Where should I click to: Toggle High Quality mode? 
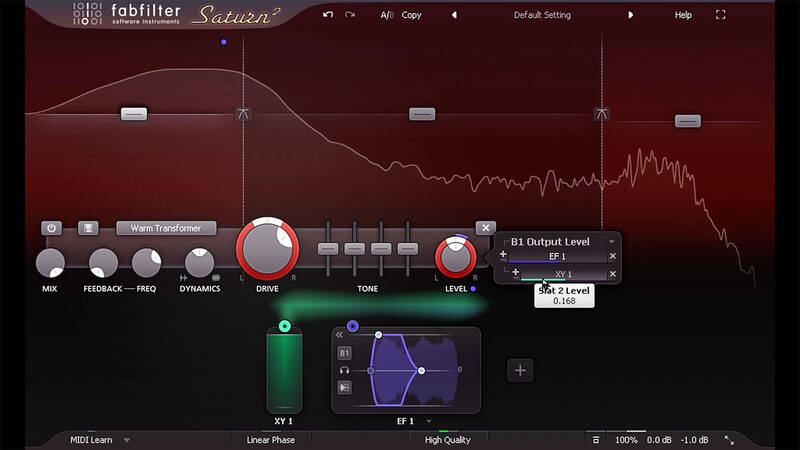447,440
